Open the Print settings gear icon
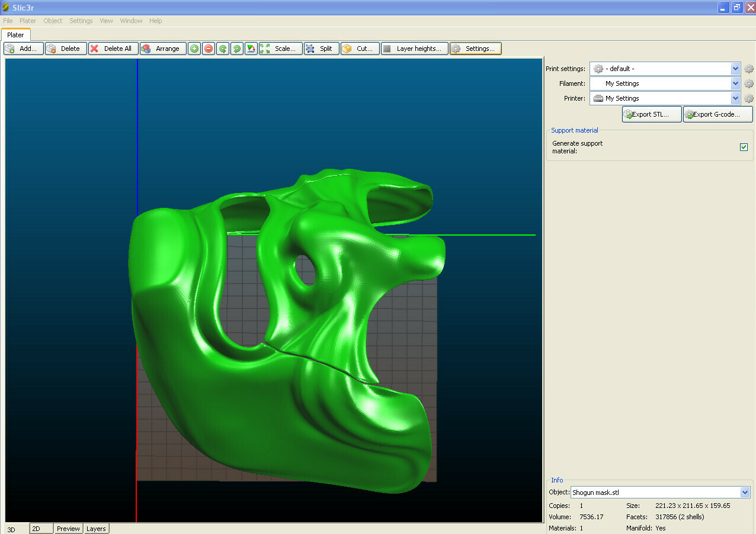 tap(748, 69)
